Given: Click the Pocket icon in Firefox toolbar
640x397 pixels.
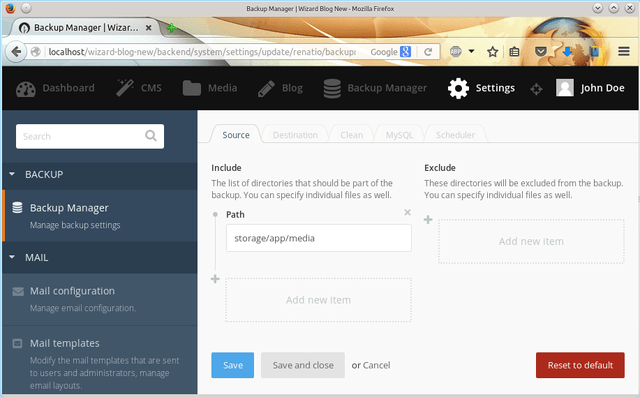Looking at the screenshot, I should click(541, 51).
